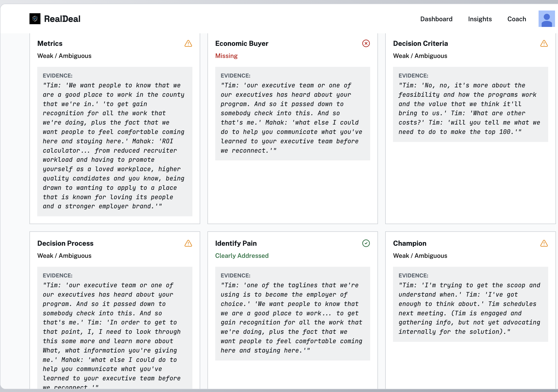Click the Champion warning triangle icon
The height and width of the screenshot is (392, 558).
tap(544, 243)
